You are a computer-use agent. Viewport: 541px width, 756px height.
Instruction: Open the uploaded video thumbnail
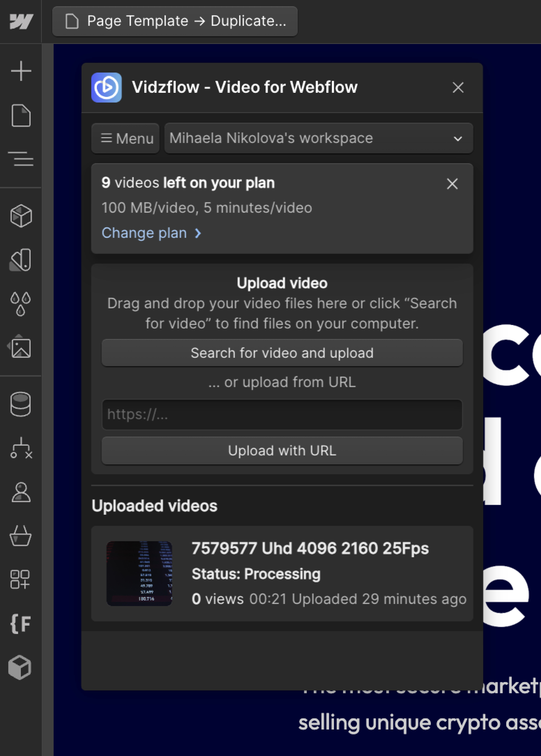click(x=139, y=573)
